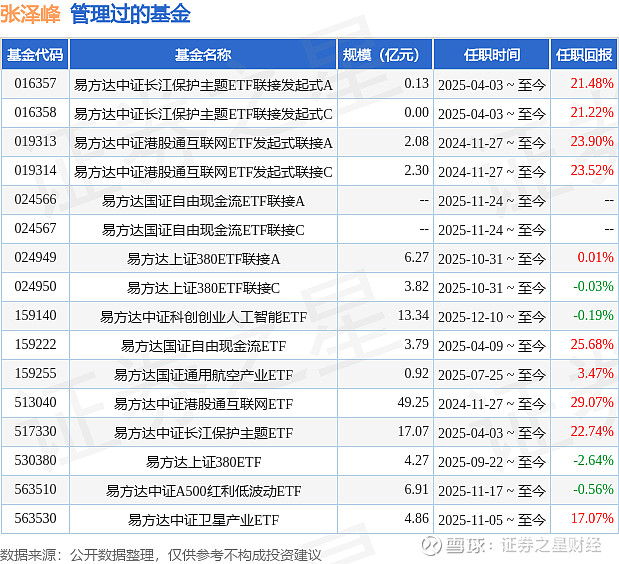Select fund code 016358
This screenshot has height=564, width=619.
click(x=35, y=112)
